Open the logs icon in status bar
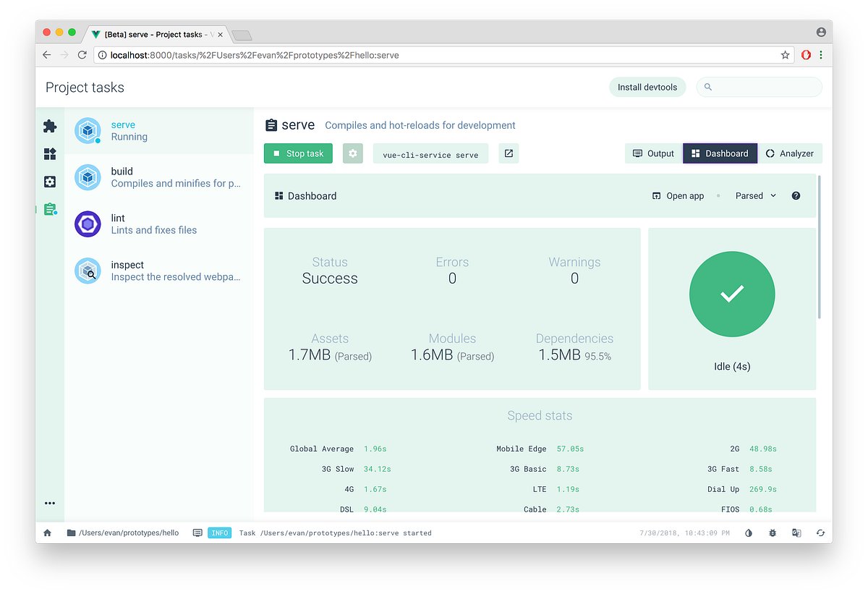The image size is (868, 594). [197, 533]
